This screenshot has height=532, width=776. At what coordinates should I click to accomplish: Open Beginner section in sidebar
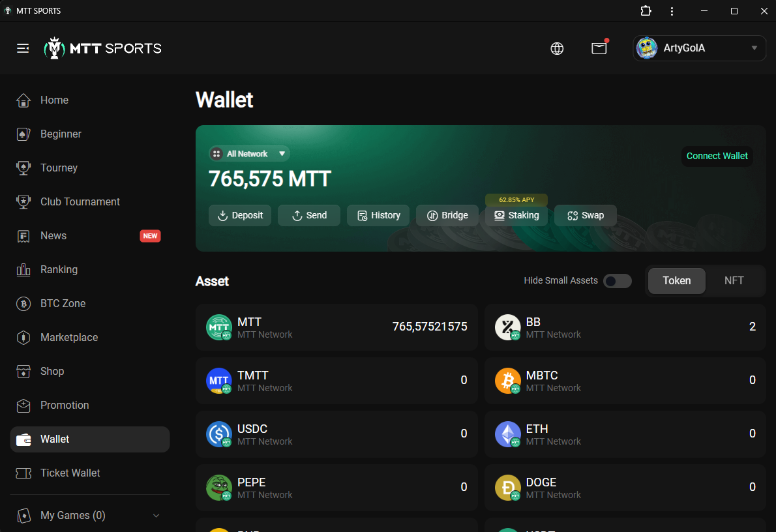point(89,134)
